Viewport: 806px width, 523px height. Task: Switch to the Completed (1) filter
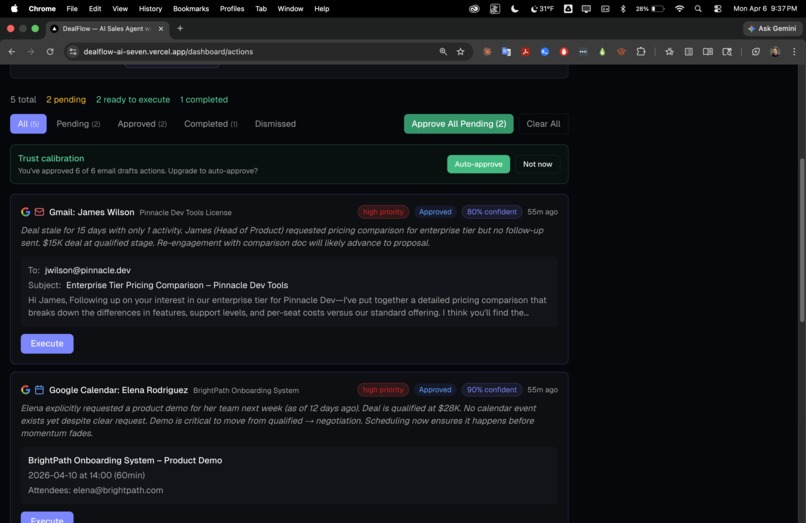211,124
